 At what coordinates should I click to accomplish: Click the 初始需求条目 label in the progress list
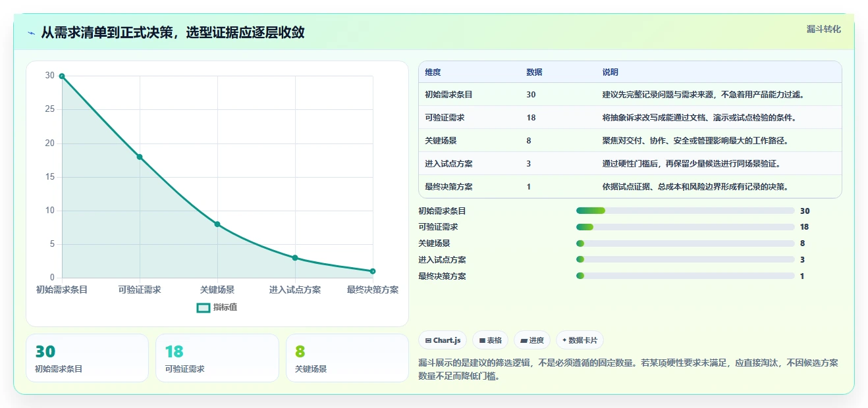pos(442,211)
